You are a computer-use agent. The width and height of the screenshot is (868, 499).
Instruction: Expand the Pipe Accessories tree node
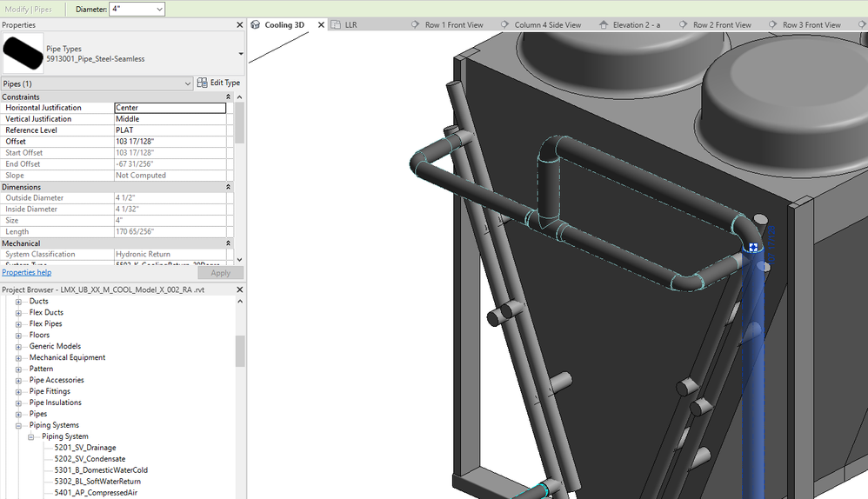(x=18, y=381)
